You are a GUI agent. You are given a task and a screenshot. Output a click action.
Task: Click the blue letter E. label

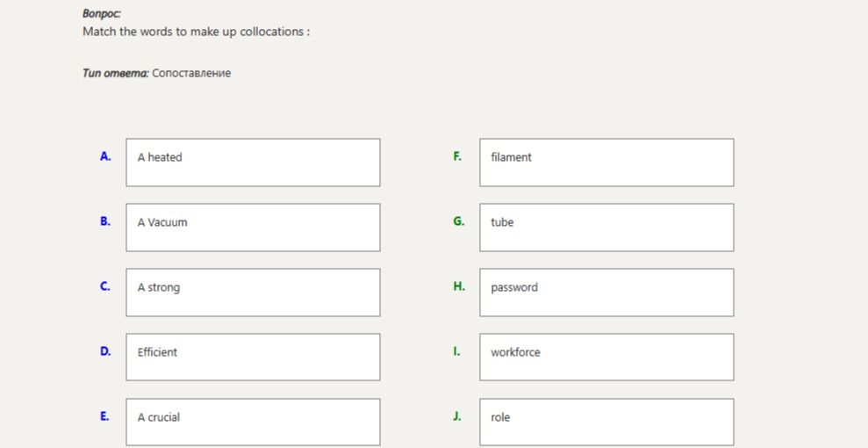[104, 416]
